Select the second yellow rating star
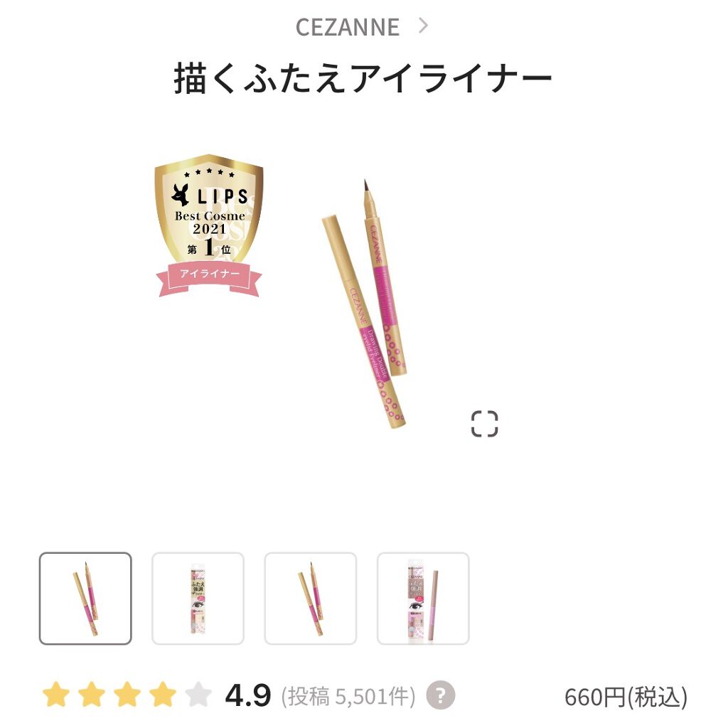 pos(92,695)
